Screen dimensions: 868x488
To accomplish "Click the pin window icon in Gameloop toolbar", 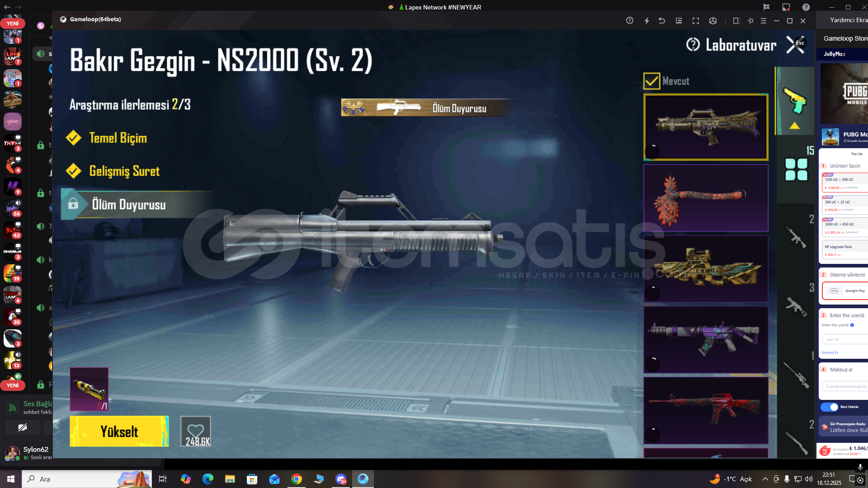I will coord(750,21).
